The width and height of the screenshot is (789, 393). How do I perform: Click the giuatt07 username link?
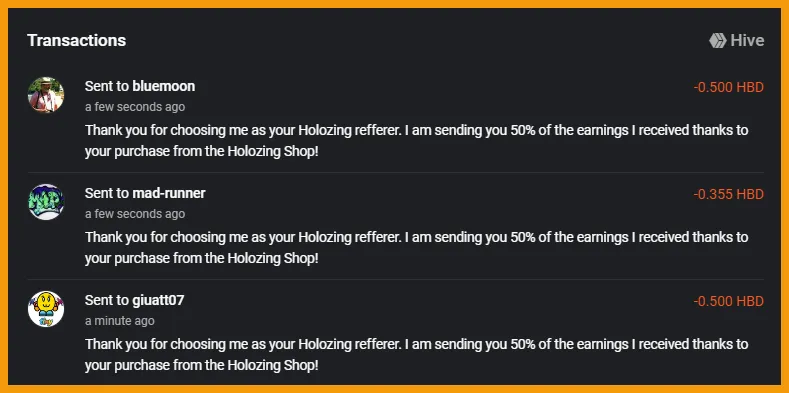click(x=158, y=300)
